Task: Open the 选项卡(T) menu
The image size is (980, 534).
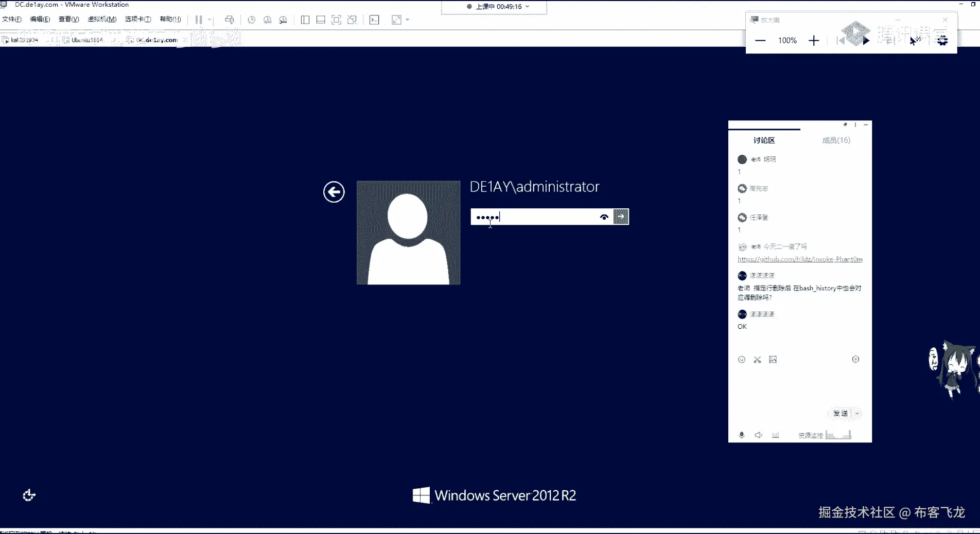Action: pos(138,20)
